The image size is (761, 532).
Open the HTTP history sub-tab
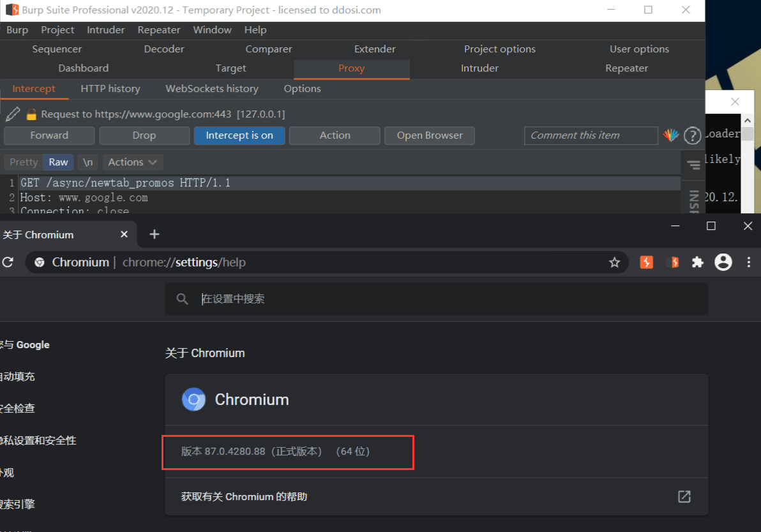(x=110, y=89)
